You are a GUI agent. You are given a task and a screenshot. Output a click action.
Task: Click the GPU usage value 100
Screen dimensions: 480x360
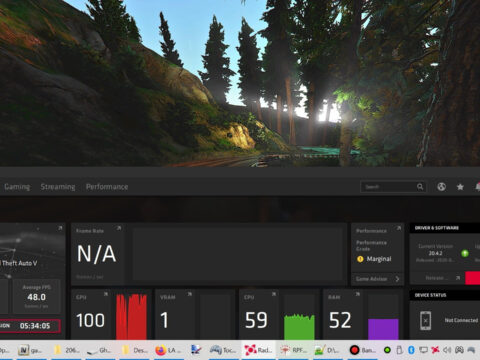click(x=90, y=320)
